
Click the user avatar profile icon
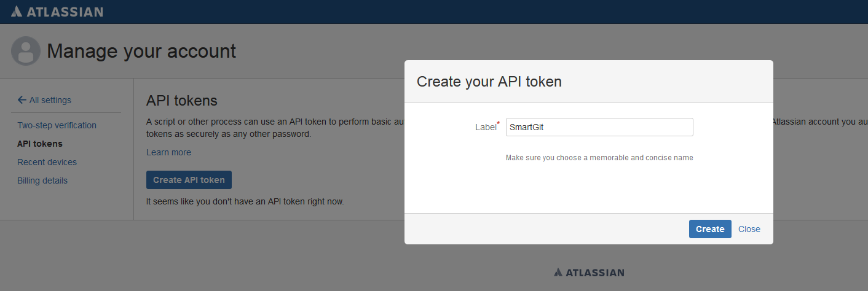pos(26,51)
